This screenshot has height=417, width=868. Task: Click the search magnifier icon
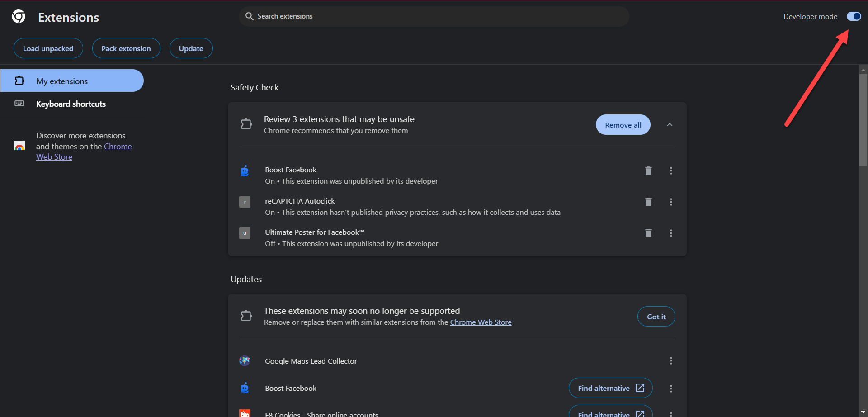250,16
